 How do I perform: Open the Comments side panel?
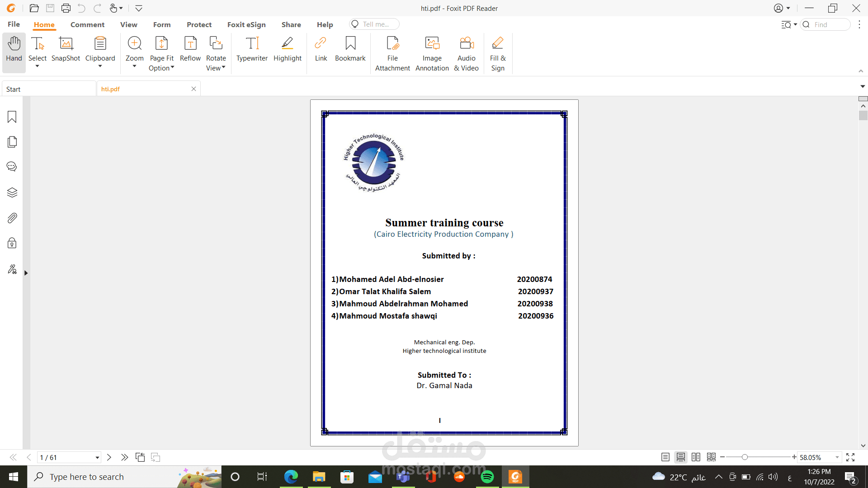coord(12,167)
